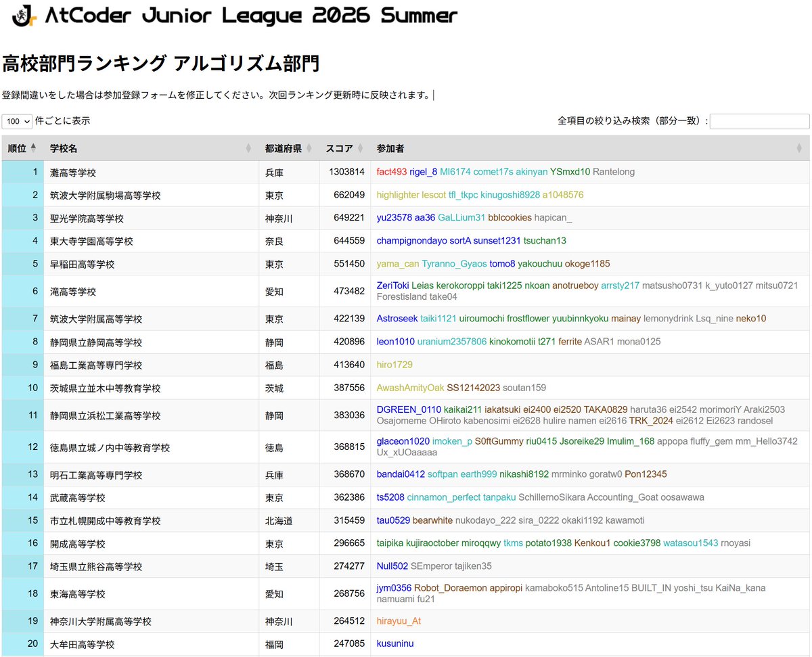
Task: Open participant link yu23578
Action: pos(394,218)
